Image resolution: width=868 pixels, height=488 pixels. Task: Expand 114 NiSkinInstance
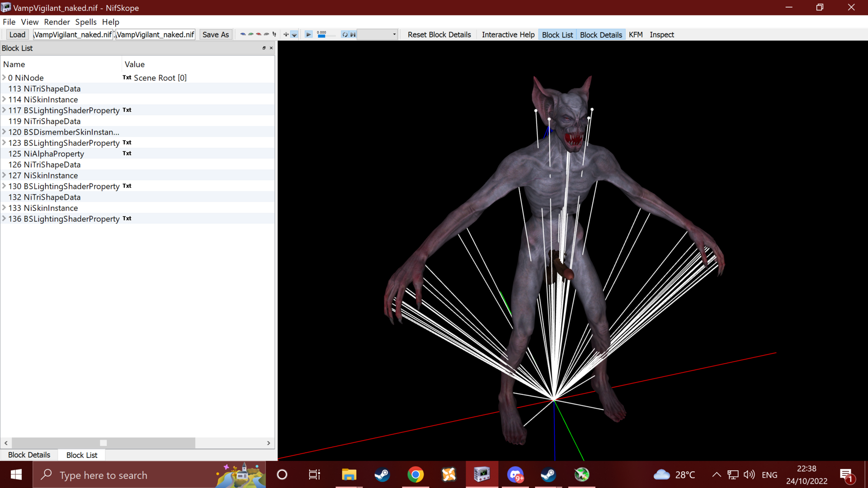click(4, 99)
